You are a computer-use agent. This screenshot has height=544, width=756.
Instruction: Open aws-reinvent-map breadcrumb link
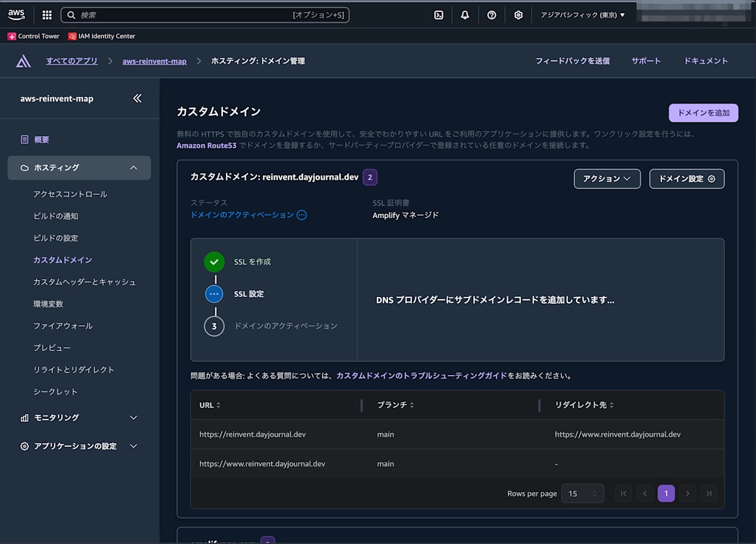click(x=154, y=61)
